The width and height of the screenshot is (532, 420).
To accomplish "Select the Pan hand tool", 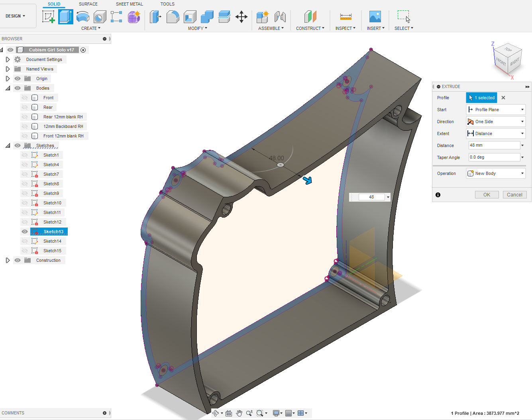I will pos(239,413).
